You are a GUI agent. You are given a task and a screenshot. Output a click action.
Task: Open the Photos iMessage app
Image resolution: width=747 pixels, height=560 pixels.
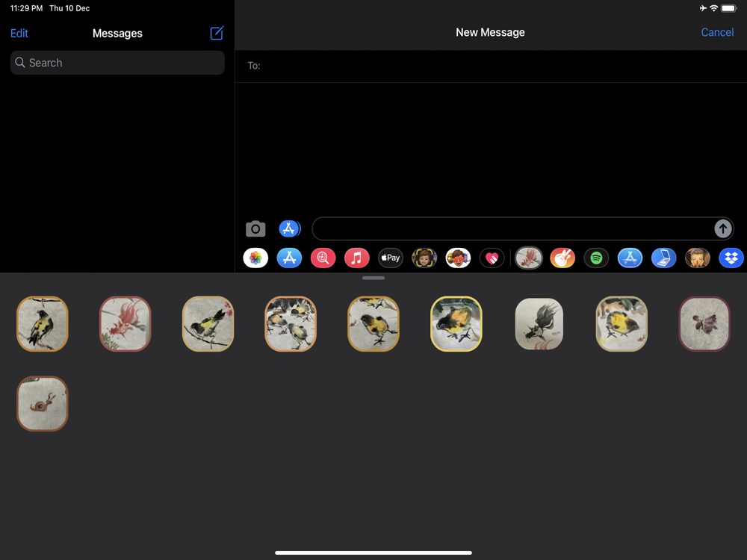255,258
